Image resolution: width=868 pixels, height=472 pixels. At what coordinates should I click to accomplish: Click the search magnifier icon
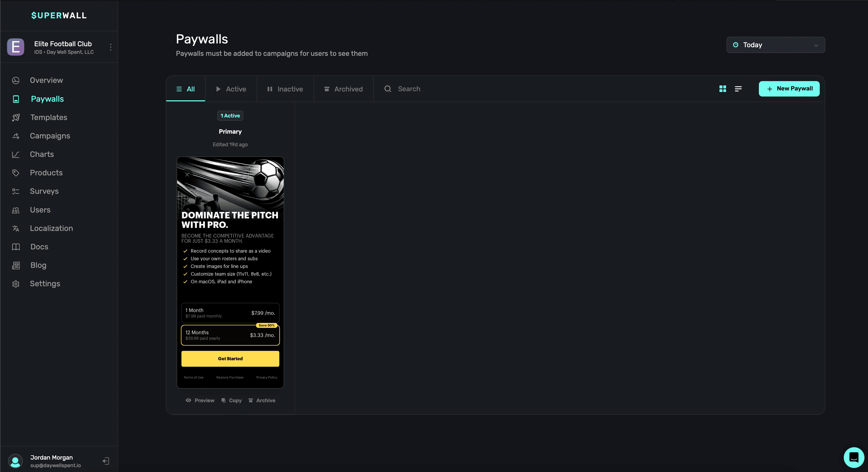(x=388, y=89)
